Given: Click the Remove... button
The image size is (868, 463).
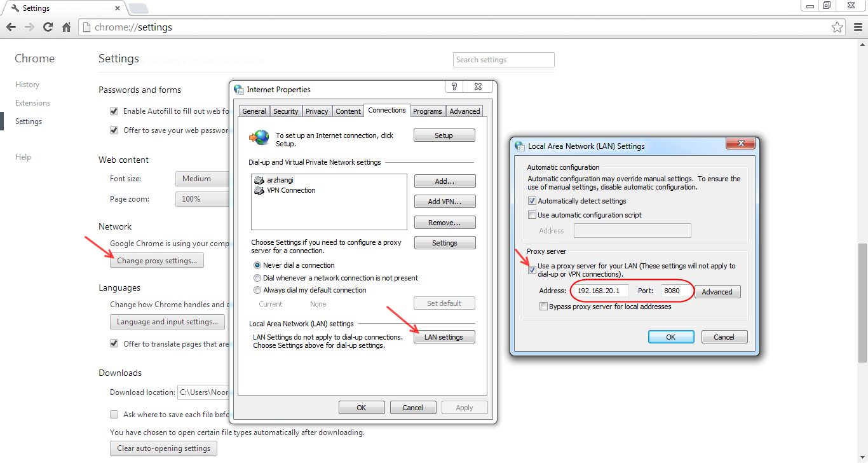Looking at the screenshot, I should click(445, 223).
